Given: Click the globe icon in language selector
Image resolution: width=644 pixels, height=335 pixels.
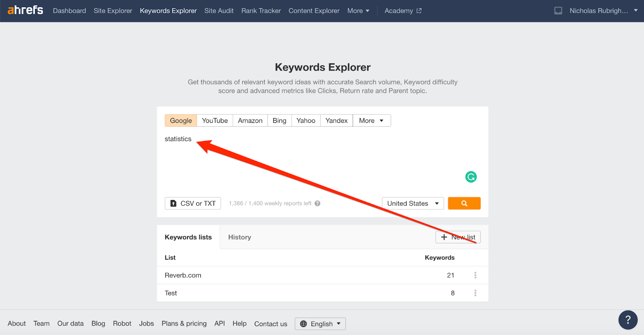Looking at the screenshot, I should pos(303,324).
